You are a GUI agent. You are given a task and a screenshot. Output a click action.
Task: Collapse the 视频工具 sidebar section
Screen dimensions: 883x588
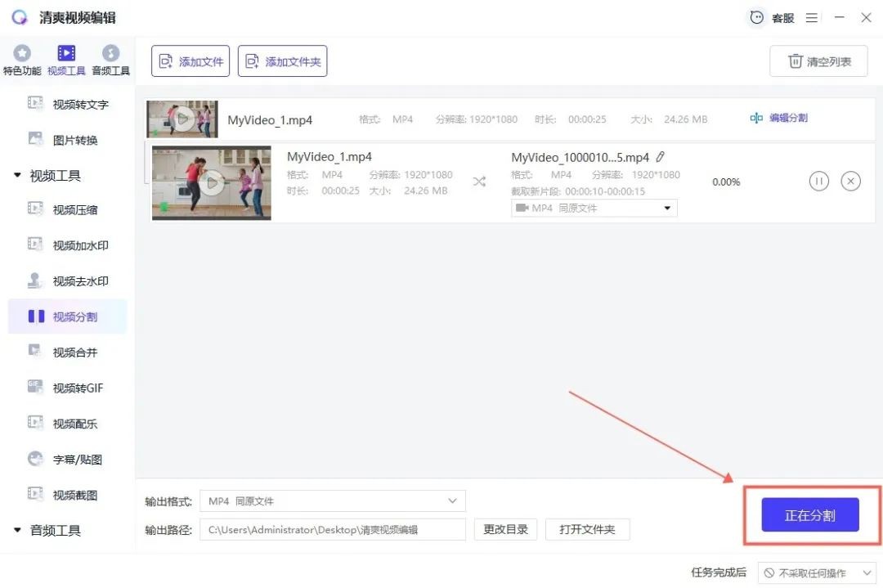pyautogui.click(x=18, y=176)
